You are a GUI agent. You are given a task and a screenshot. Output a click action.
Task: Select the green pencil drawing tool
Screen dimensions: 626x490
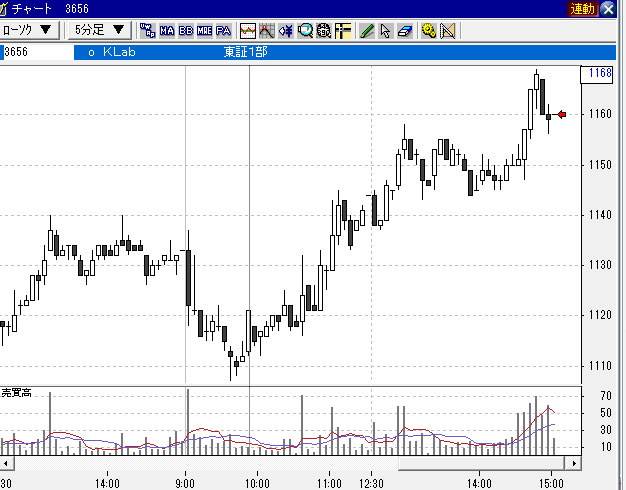click(x=366, y=31)
